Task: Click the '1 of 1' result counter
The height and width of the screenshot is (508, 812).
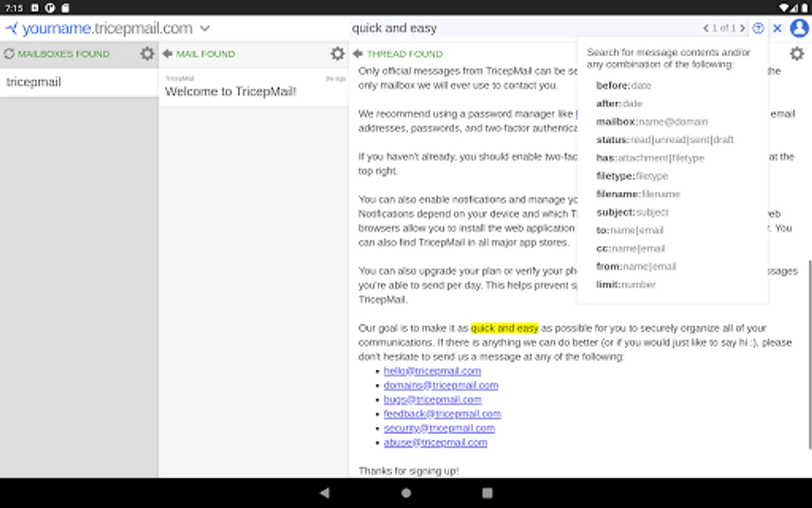Action: [x=724, y=28]
